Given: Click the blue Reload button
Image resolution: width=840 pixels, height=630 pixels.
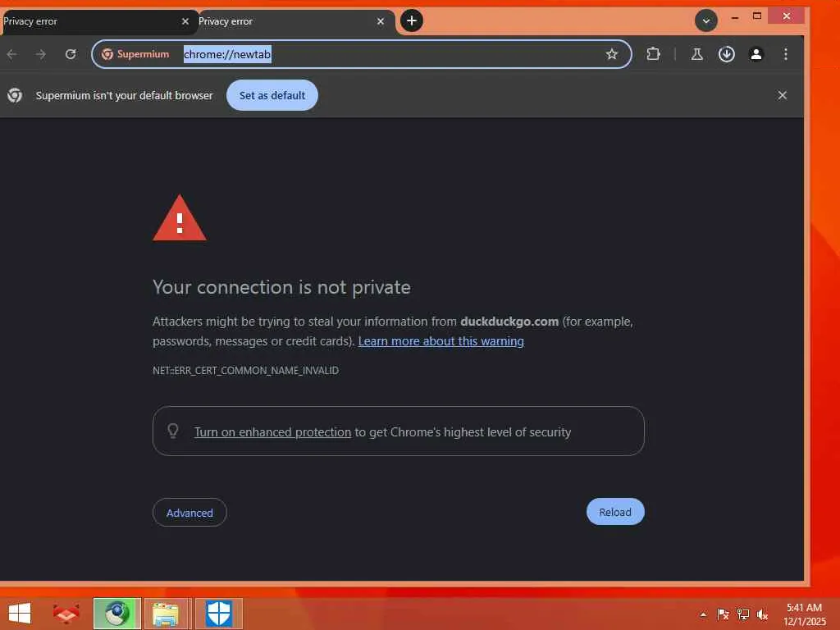Looking at the screenshot, I should (x=615, y=512).
